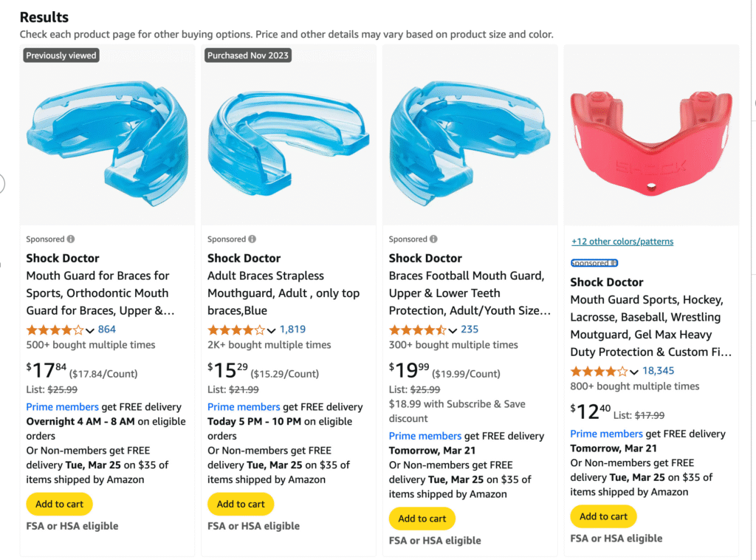
Task: Add the $12.40 red mouthguard to cart
Action: (603, 516)
